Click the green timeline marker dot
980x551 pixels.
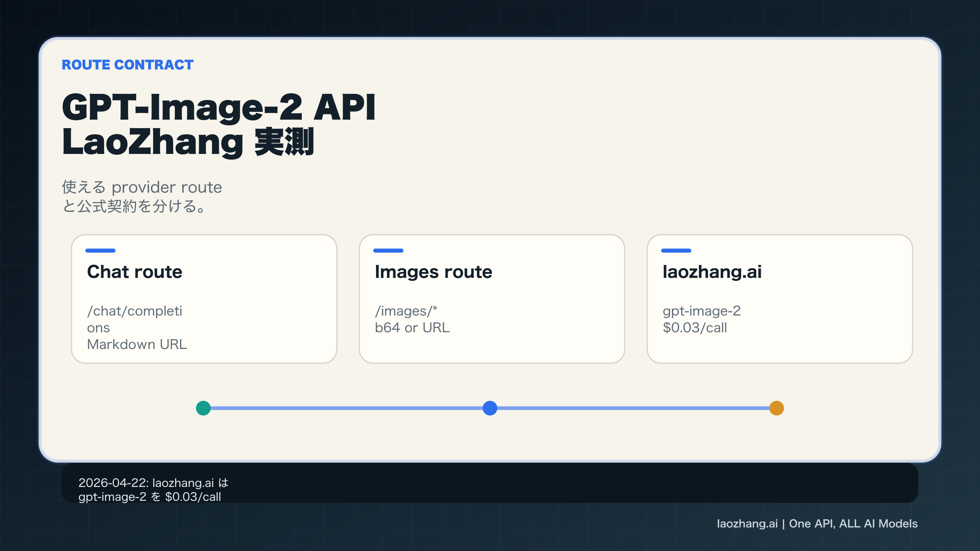point(203,408)
